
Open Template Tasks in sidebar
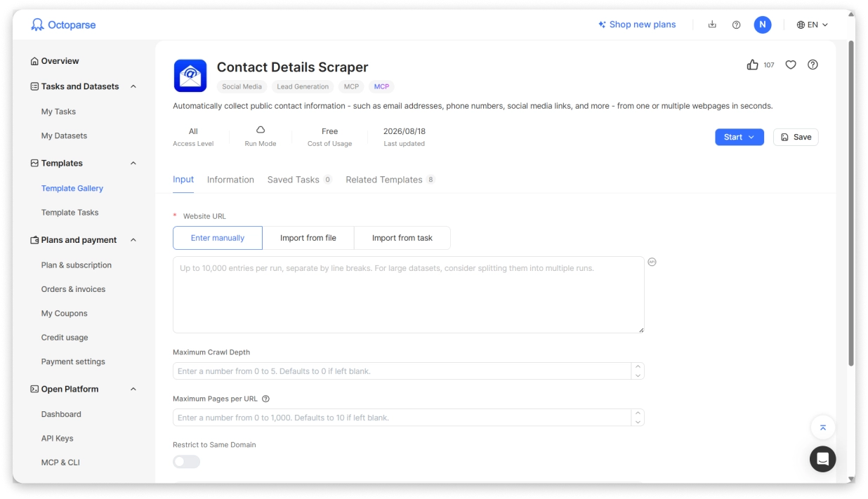click(x=70, y=212)
